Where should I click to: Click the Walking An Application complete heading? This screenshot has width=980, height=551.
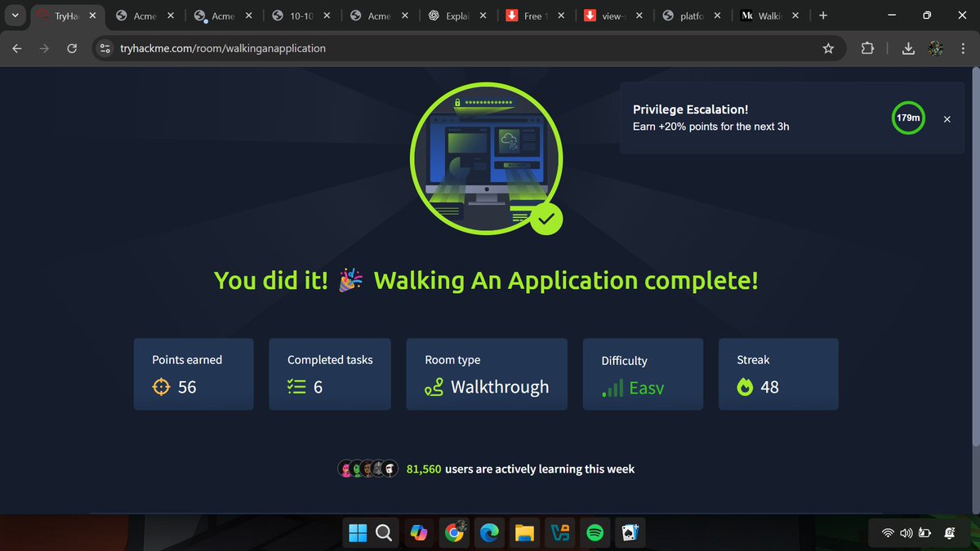pos(566,281)
